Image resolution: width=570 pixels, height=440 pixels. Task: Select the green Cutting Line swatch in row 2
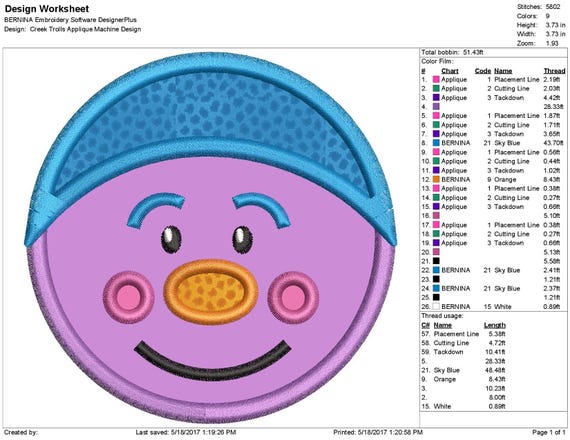436,88
